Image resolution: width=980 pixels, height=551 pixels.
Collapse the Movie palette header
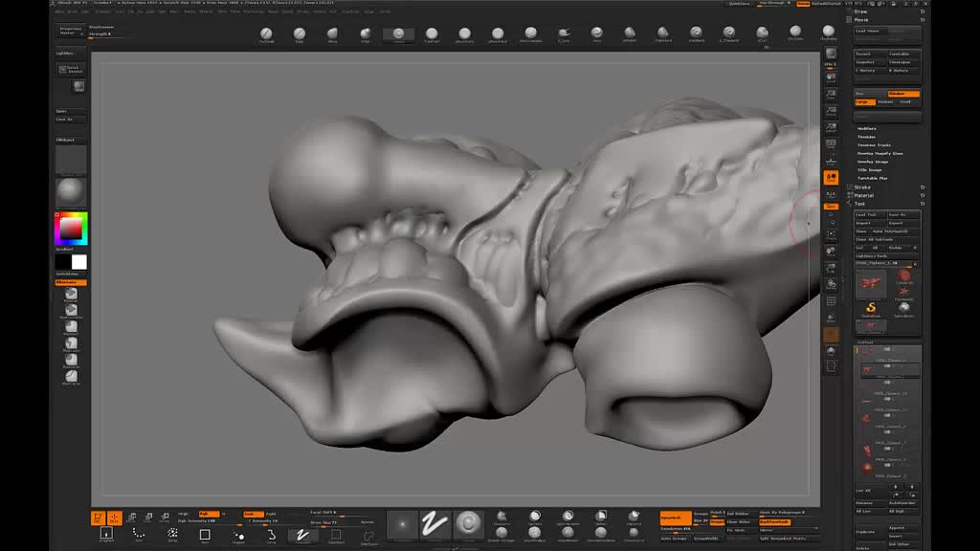click(x=861, y=20)
